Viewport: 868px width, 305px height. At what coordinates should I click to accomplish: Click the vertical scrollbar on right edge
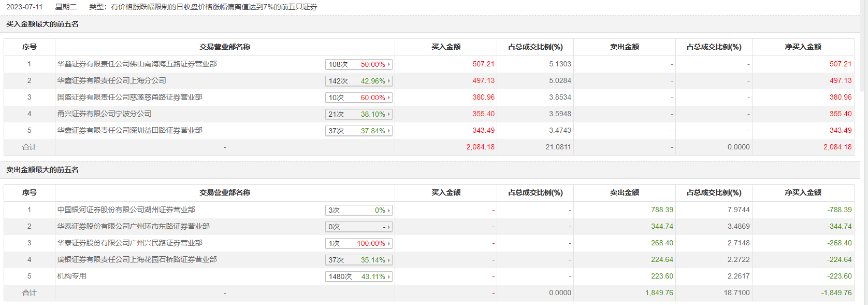click(863, 47)
